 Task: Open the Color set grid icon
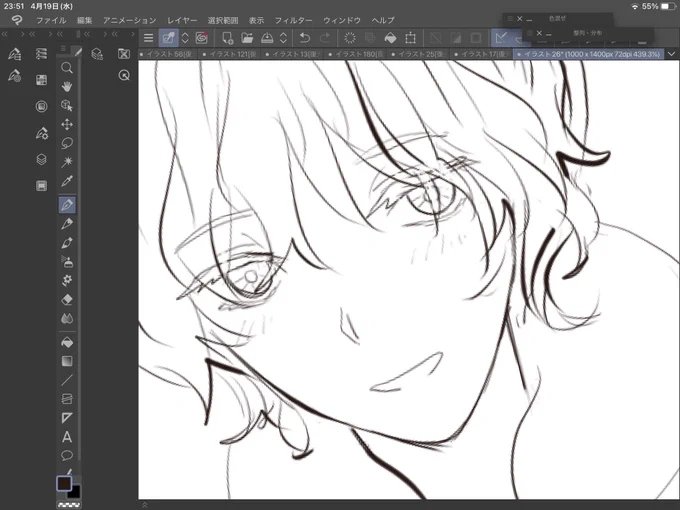coord(41,80)
